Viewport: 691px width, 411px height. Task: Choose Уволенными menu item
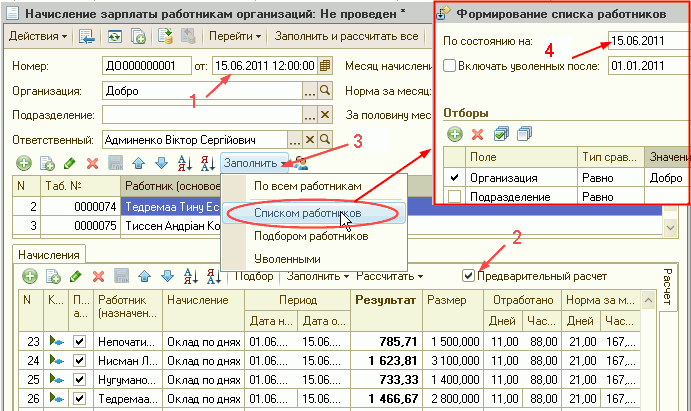287,259
